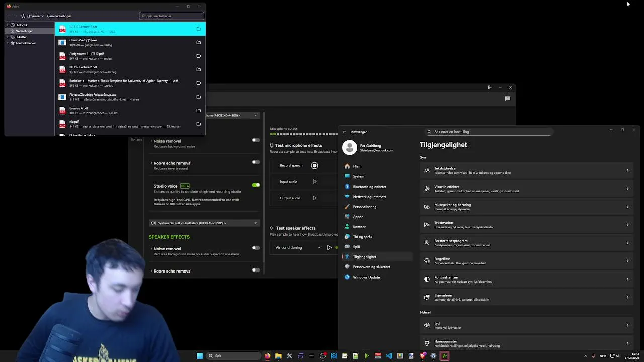This screenshot has width=644, height=362.
Task: Open containing folder for IKT112 Lecture 2.pdf
Action: tap(198, 69)
